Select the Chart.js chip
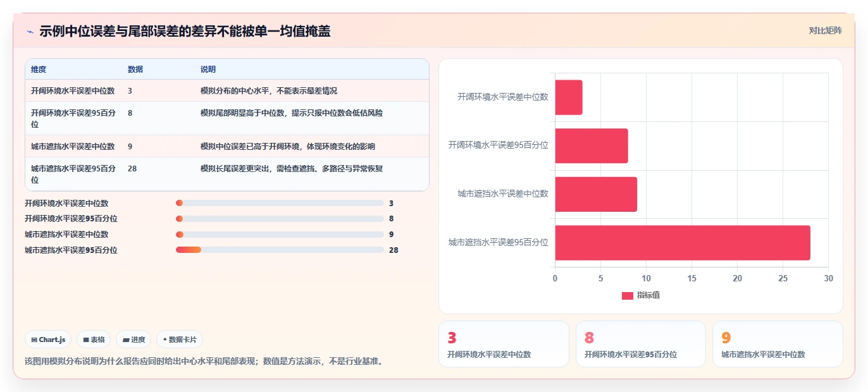Screen dimensions: 868x392 click(49, 340)
